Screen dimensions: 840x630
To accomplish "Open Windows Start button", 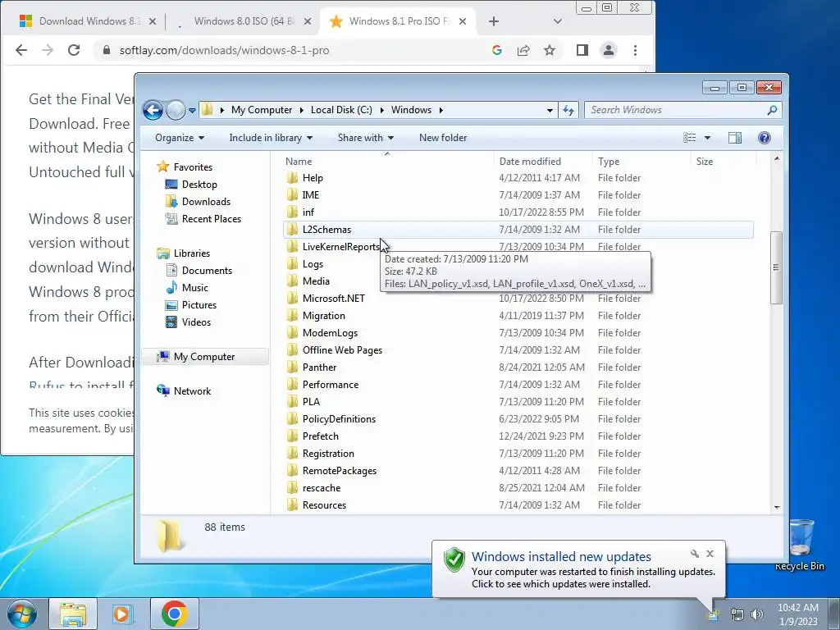I will [x=22, y=614].
